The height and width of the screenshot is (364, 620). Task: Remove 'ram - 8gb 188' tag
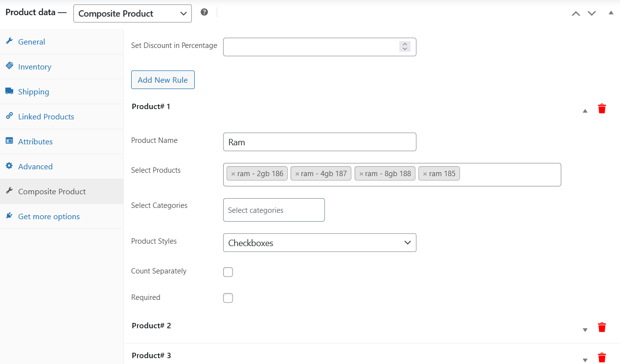coord(361,174)
